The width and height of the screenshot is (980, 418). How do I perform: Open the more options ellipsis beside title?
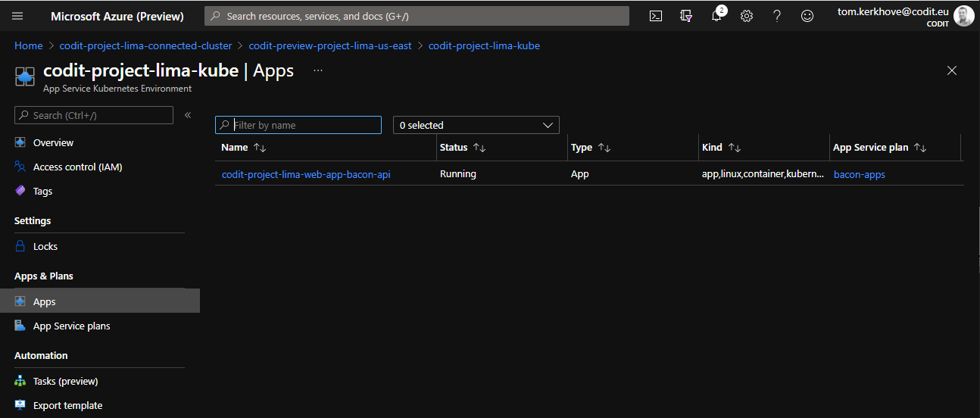318,70
